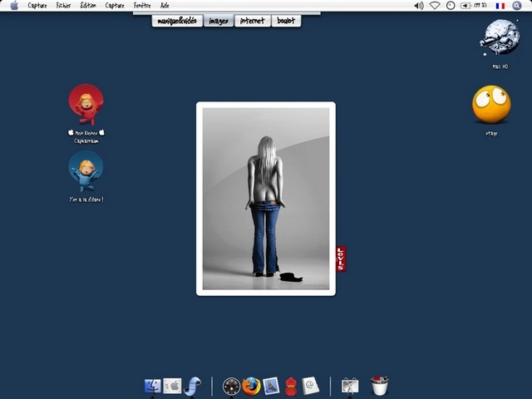Open the boulot tab
532x399 pixels.
pyautogui.click(x=286, y=21)
